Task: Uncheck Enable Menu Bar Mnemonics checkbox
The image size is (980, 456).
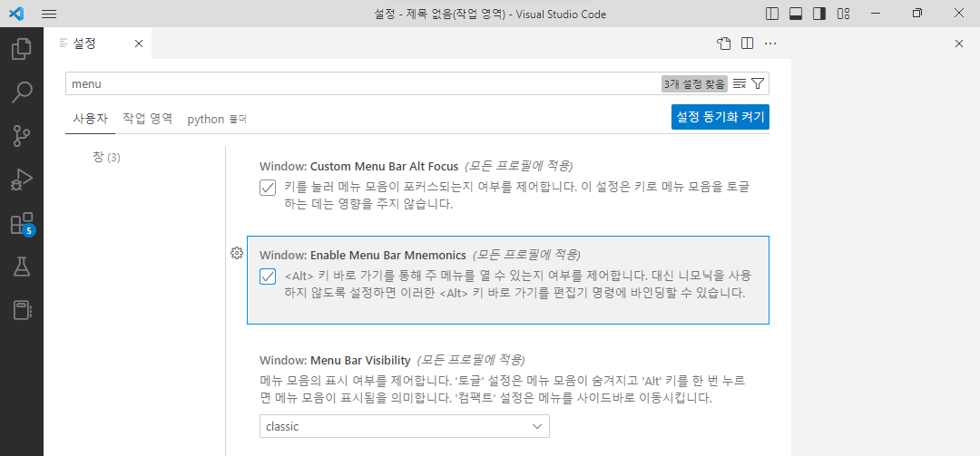Action: [x=268, y=277]
